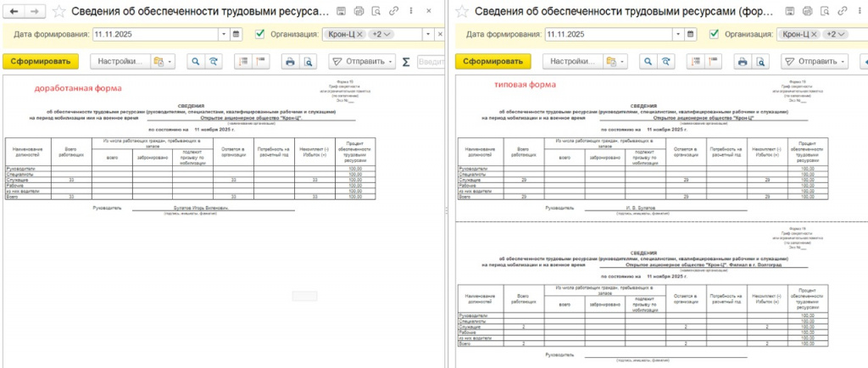Focus search input field in left toolbar
This screenshot has height=368, width=868.
pyautogui.click(x=431, y=61)
